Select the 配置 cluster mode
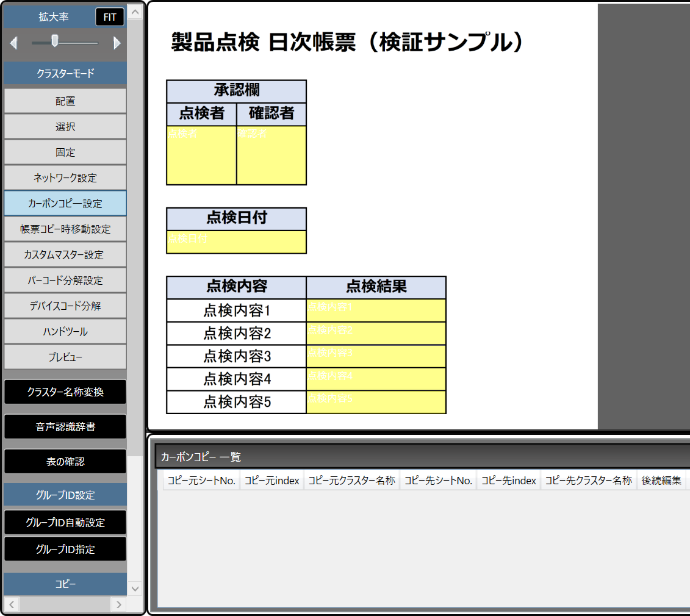This screenshot has width=690, height=616. click(65, 101)
